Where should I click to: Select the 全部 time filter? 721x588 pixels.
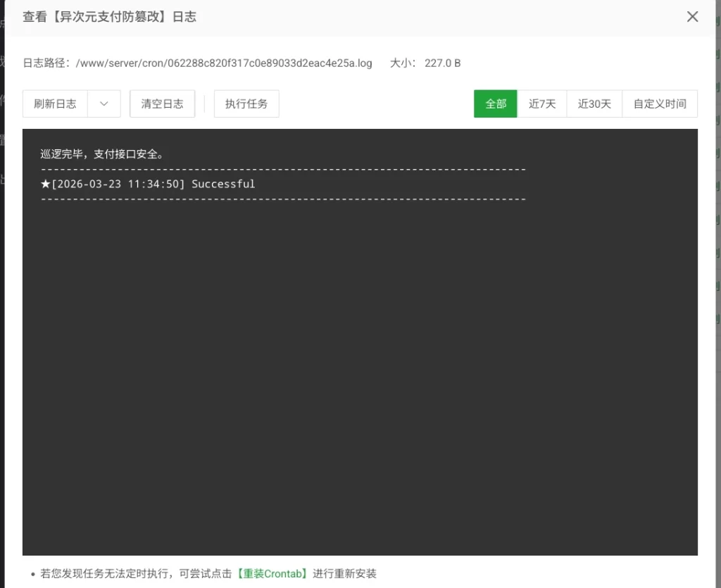pyautogui.click(x=495, y=104)
